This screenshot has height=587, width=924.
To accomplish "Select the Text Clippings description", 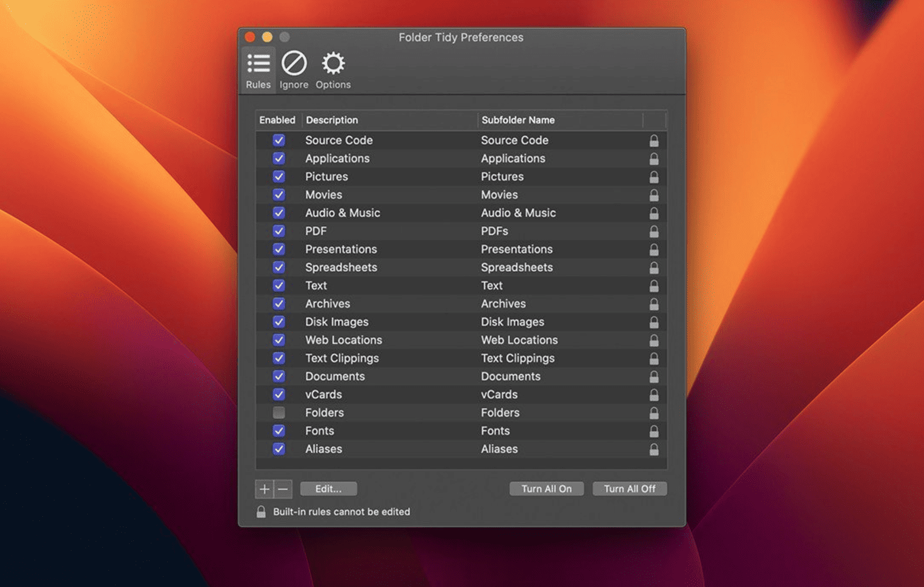I will pos(342,358).
